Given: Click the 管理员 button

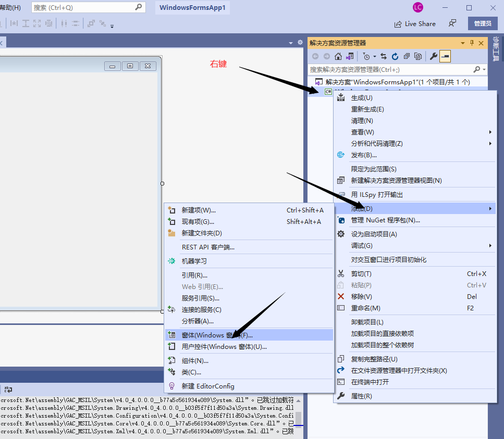Looking at the screenshot, I should (x=483, y=23).
